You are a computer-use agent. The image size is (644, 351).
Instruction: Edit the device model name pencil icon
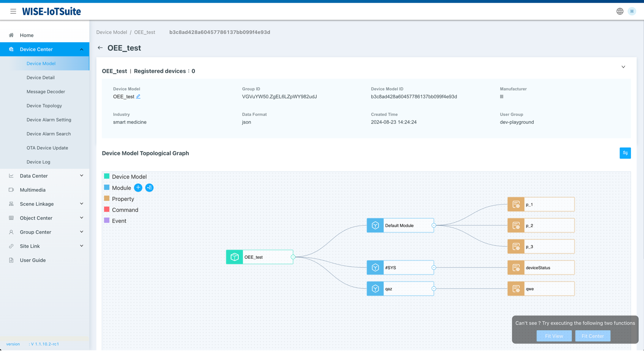138,96
